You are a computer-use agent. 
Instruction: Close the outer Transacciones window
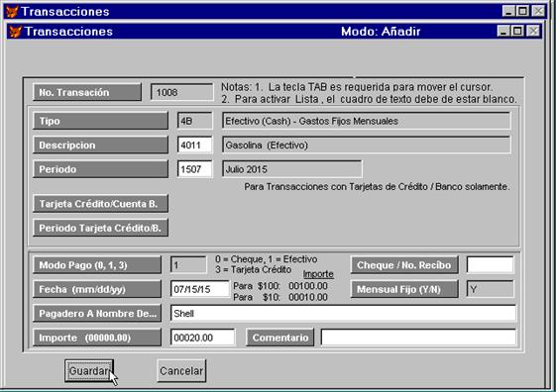[x=538, y=11]
